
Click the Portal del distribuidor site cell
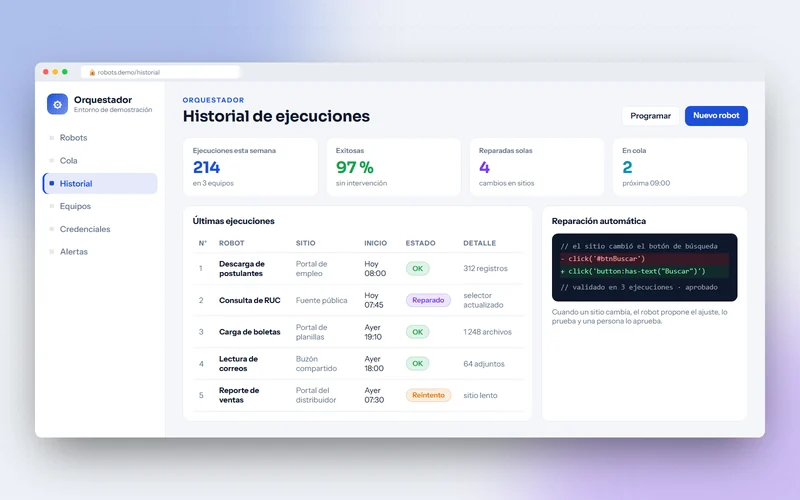tap(316, 395)
